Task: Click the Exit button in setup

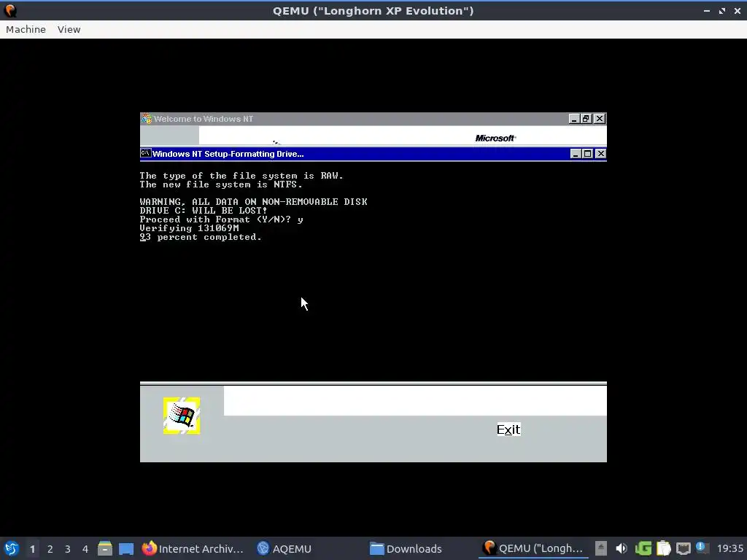Action: pos(508,429)
